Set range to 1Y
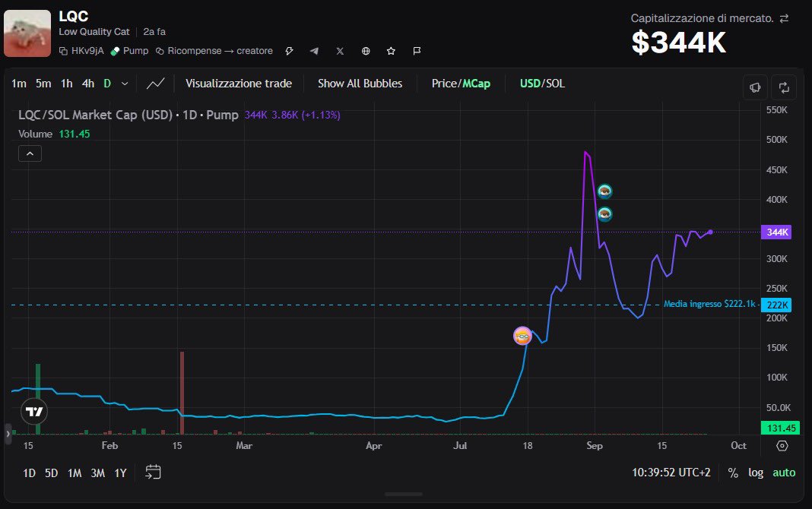 (121, 473)
